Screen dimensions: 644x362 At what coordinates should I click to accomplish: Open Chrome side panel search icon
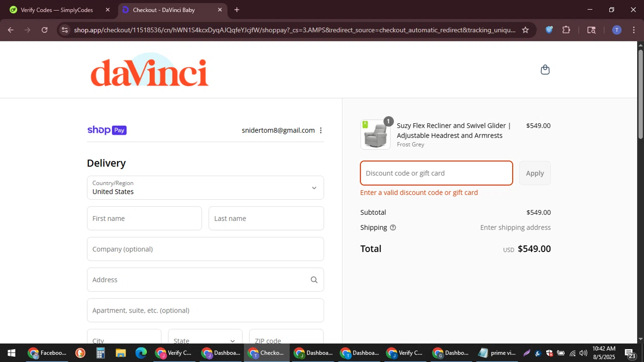click(591, 30)
